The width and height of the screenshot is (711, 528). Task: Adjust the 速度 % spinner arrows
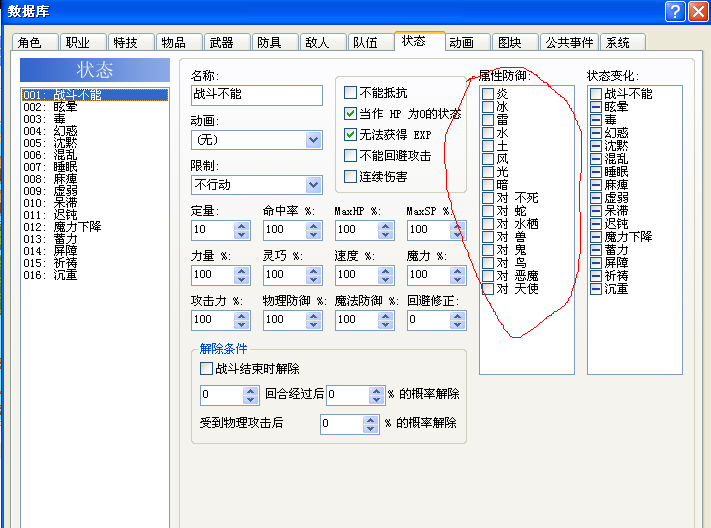point(385,275)
